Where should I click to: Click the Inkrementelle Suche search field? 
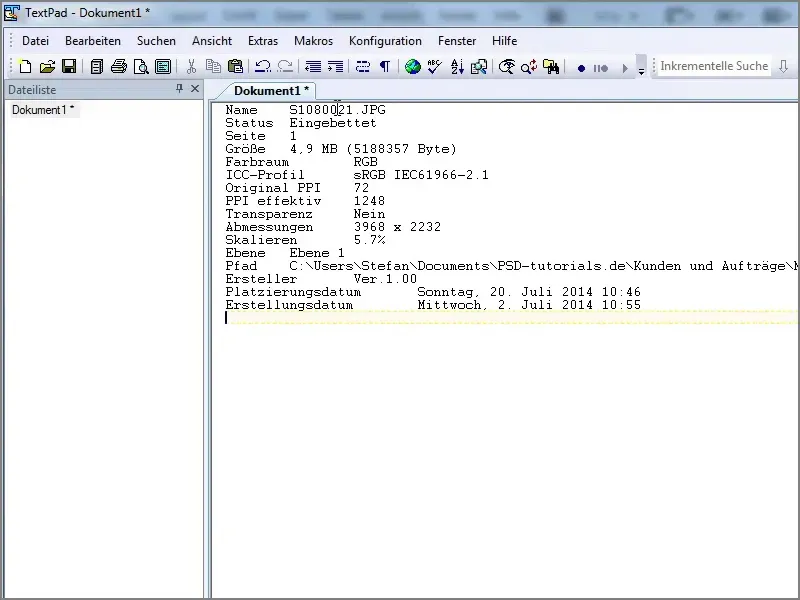tap(714, 66)
